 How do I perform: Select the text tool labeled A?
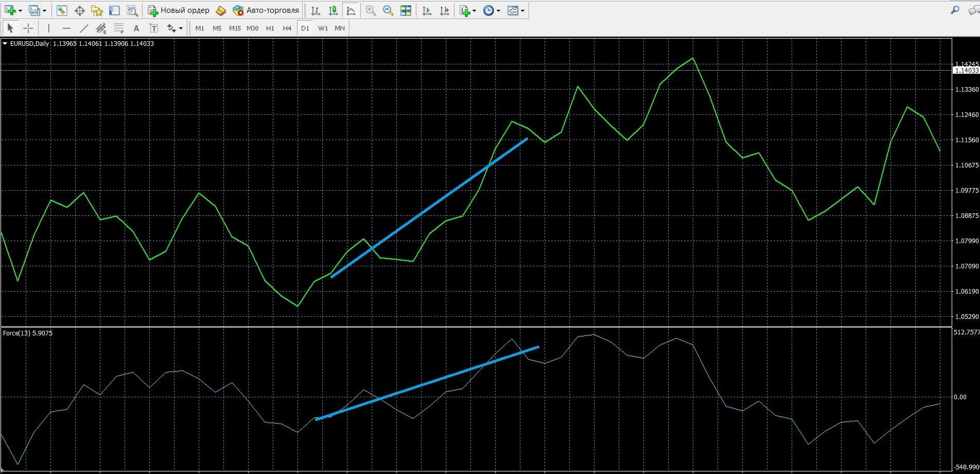click(136, 28)
